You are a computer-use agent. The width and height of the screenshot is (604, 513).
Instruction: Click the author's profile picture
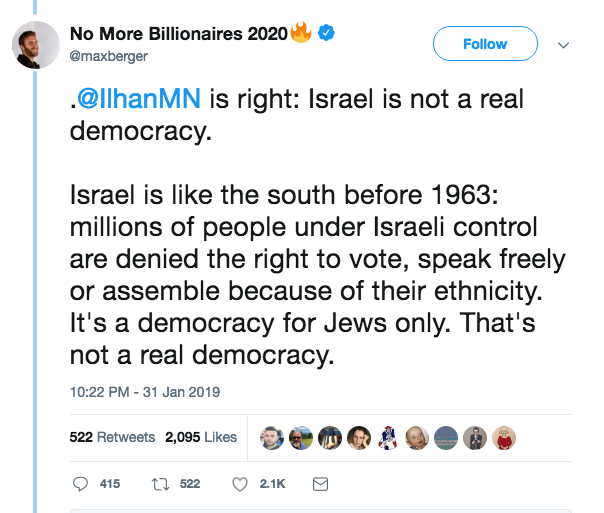pos(36,45)
